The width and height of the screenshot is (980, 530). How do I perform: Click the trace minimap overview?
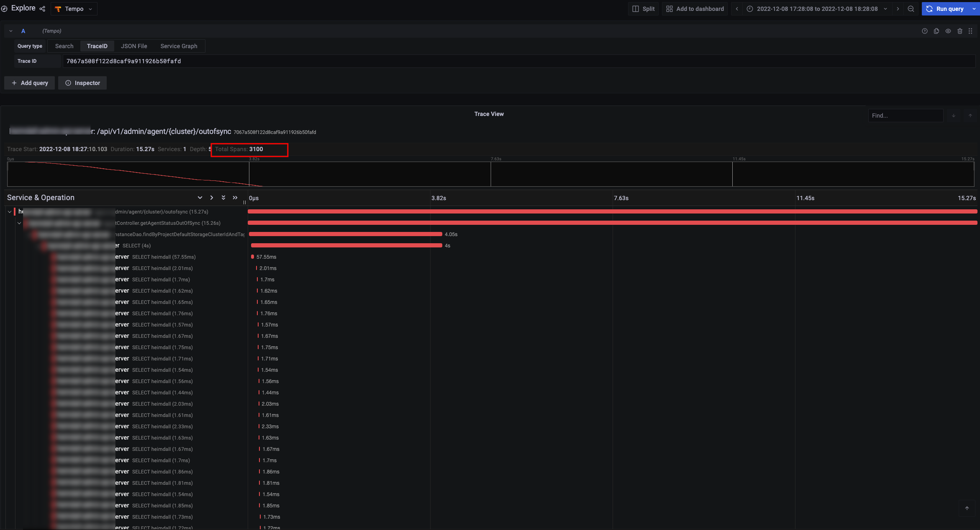490,174
